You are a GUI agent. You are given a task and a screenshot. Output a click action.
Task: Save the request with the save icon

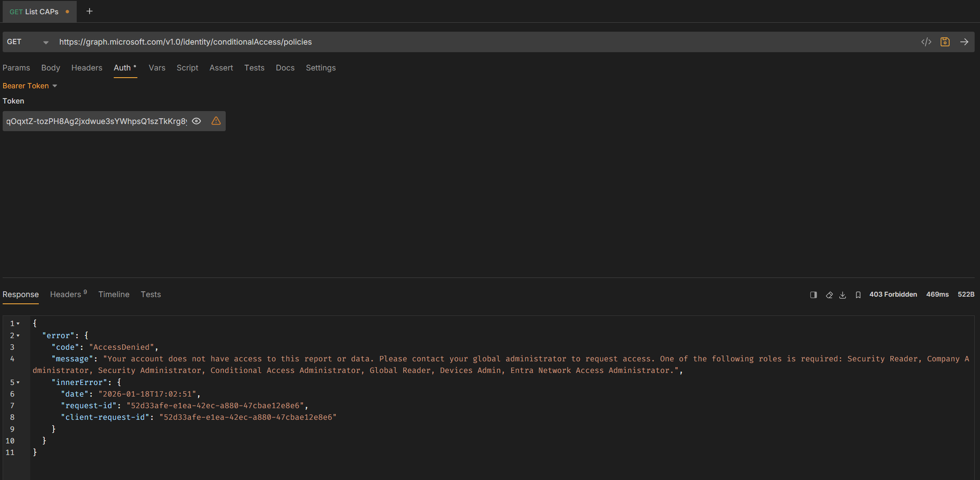tap(945, 42)
